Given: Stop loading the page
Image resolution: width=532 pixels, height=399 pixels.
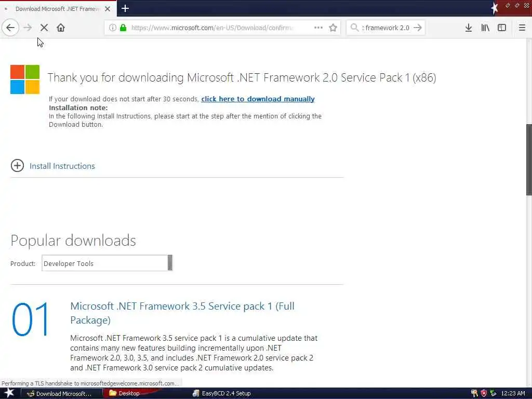Looking at the screenshot, I should pyautogui.click(x=44, y=28).
